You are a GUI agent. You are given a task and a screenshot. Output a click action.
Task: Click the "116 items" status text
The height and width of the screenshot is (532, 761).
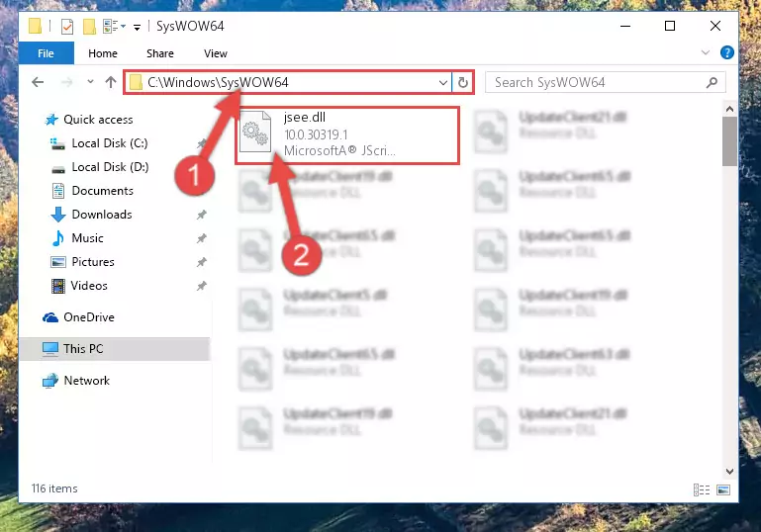tap(54, 488)
